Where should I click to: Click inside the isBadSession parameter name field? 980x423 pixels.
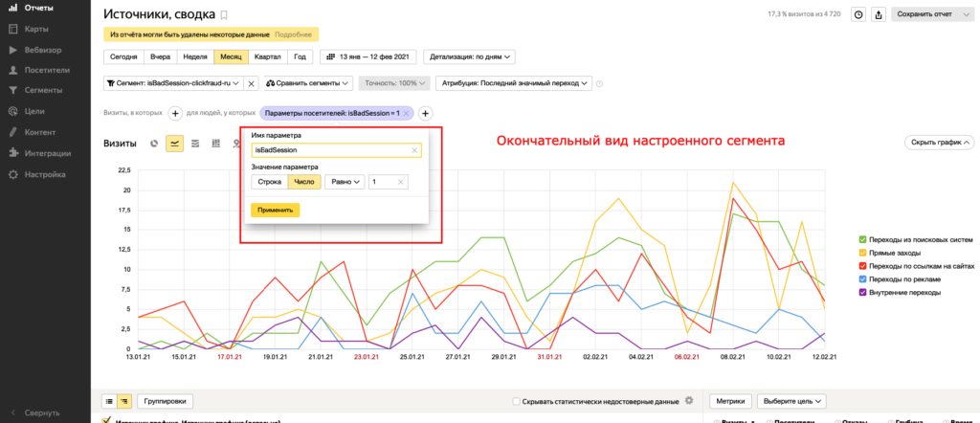[328, 150]
